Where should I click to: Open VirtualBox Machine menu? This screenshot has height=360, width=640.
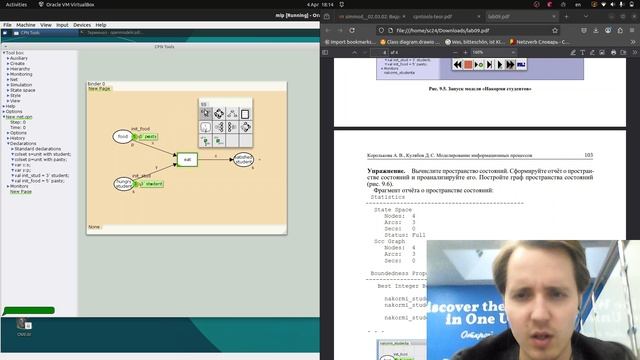26,25
